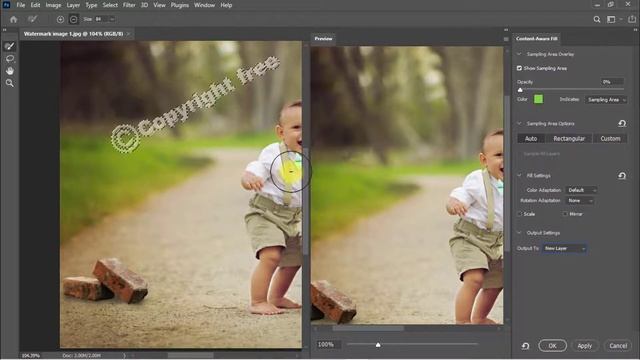The width and height of the screenshot is (640, 360).
Task: Enable the Mirror checkbox
Action: click(565, 214)
